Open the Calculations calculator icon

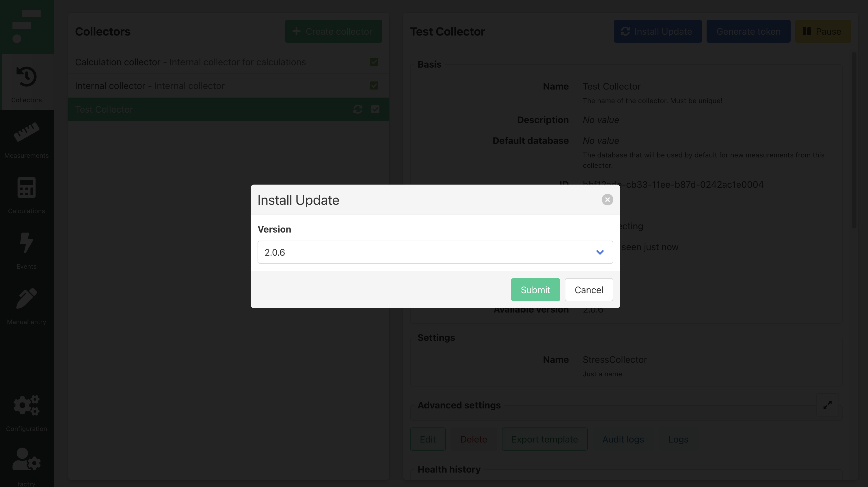pos(26,187)
